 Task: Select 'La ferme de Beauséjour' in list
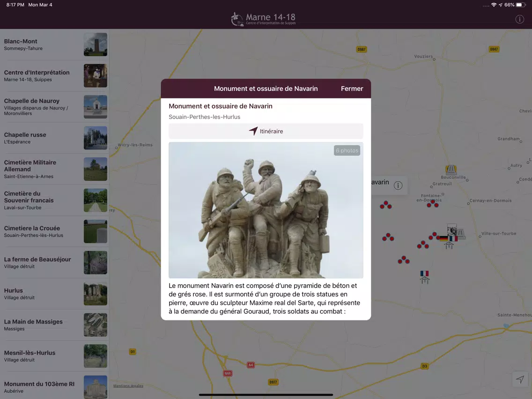[54, 263]
